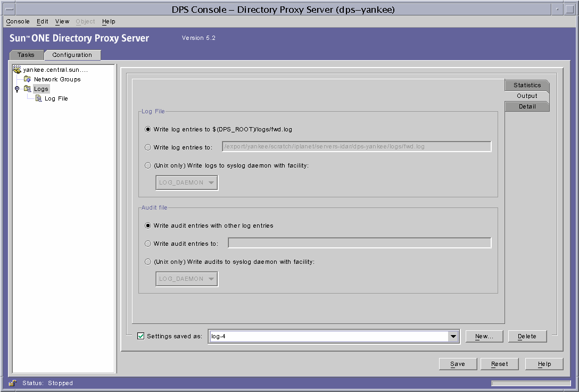Click the Network Groups folder icon
This screenshot has width=579, height=392.
point(27,79)
